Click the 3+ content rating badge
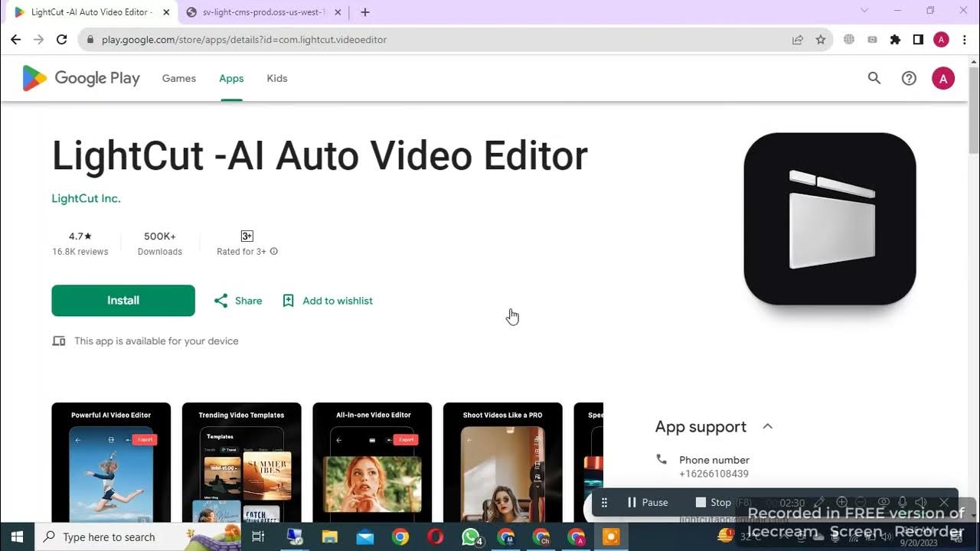The width and height of the screenshot is (980, 551). pos(247,236)
